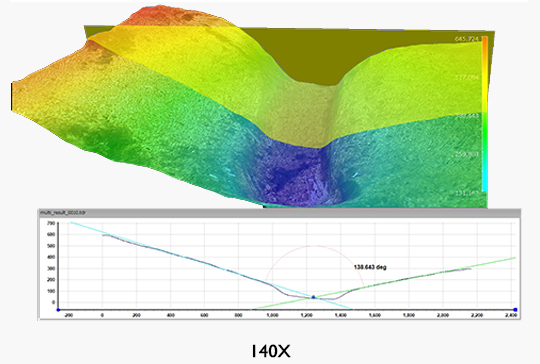The width and height of the screenshot is (540, 364).
Task: Click the pink angle arc in the plot
Action: (x=314, y=246)
